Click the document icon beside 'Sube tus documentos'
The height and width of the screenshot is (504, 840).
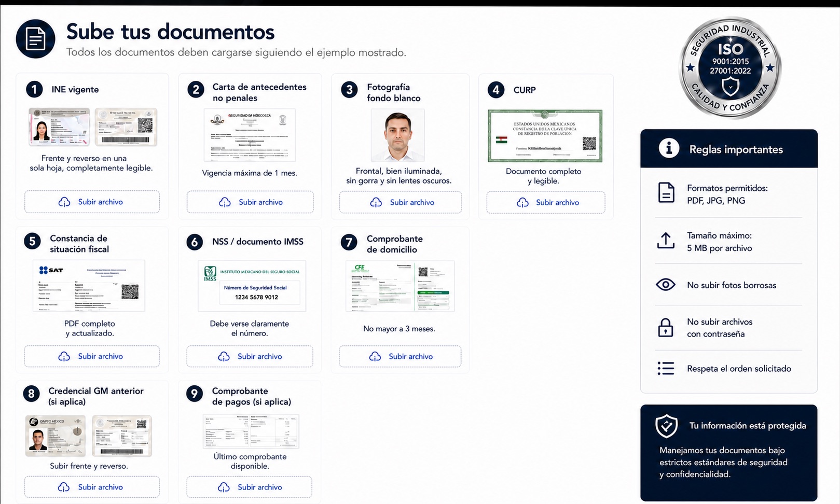pos(35,39)
